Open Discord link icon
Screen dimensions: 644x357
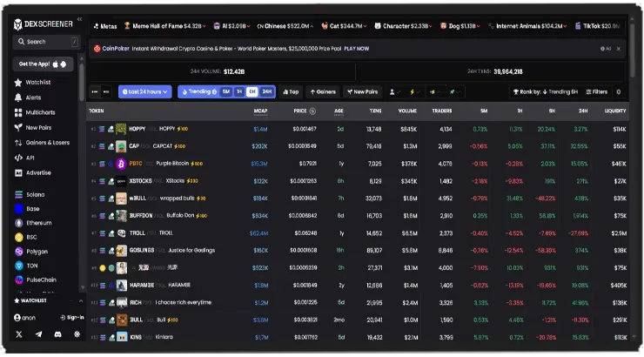tap(58, 334)
